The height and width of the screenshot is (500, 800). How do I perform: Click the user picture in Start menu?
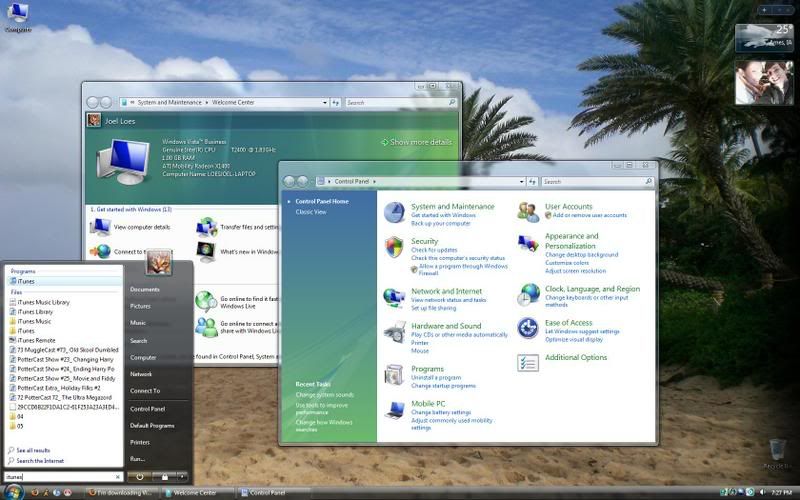point(159,263)
